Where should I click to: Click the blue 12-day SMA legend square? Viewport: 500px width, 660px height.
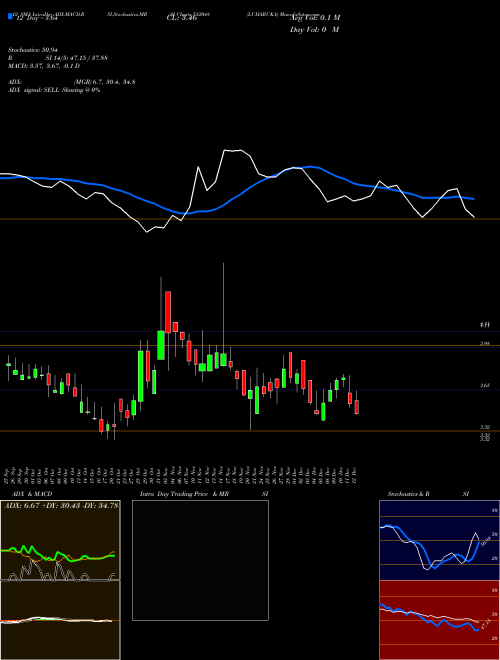pyautogui.click(x=11, y=16)
